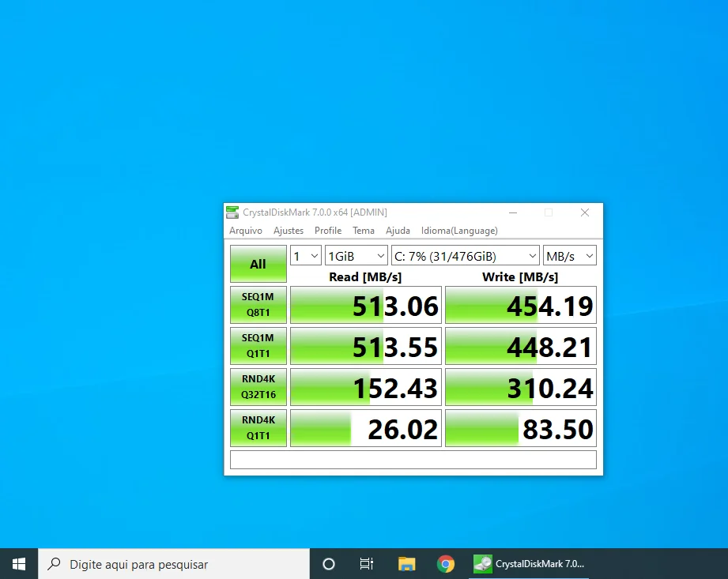728x579 pixels.
Task: Click the 310.24 random write result
Action: (521, 387)
